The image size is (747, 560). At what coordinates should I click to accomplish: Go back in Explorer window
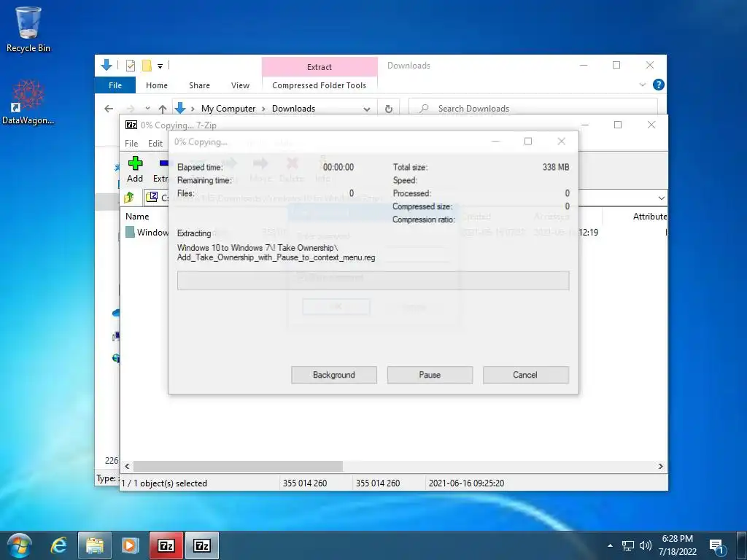109,109
